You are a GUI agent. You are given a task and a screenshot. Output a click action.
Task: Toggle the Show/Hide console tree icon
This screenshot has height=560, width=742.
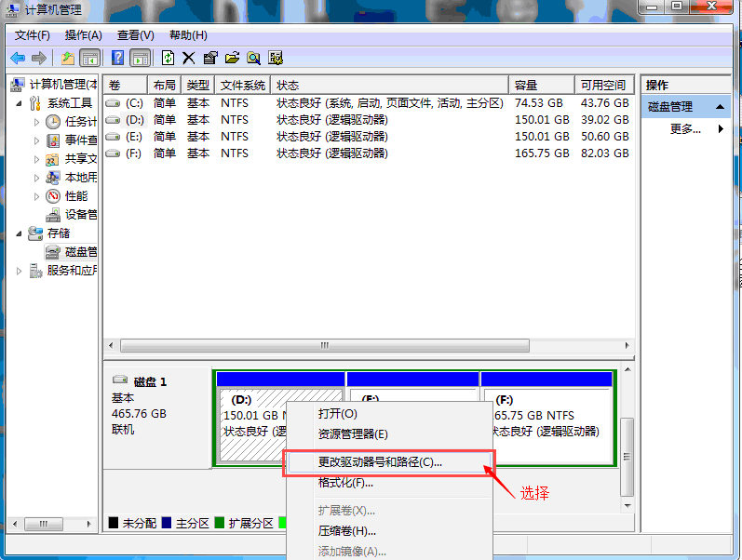point(90,59)
